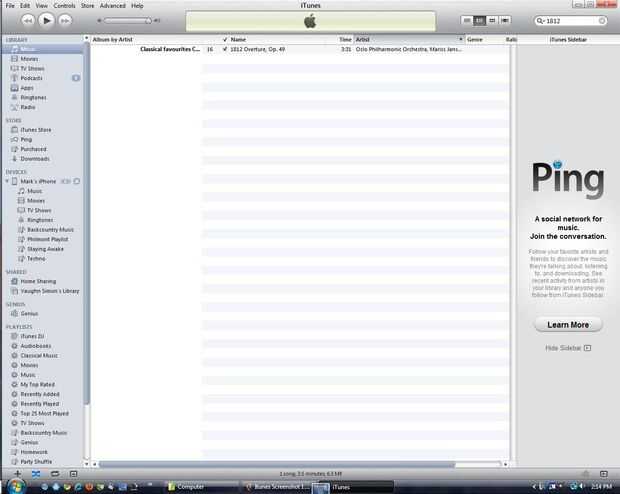Click Learn More about Ping
The image size is (620, 494).
[568, 325]
